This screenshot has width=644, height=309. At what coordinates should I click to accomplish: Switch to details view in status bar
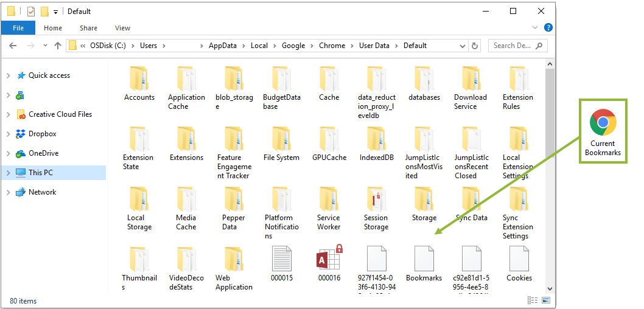pos(533,300)
